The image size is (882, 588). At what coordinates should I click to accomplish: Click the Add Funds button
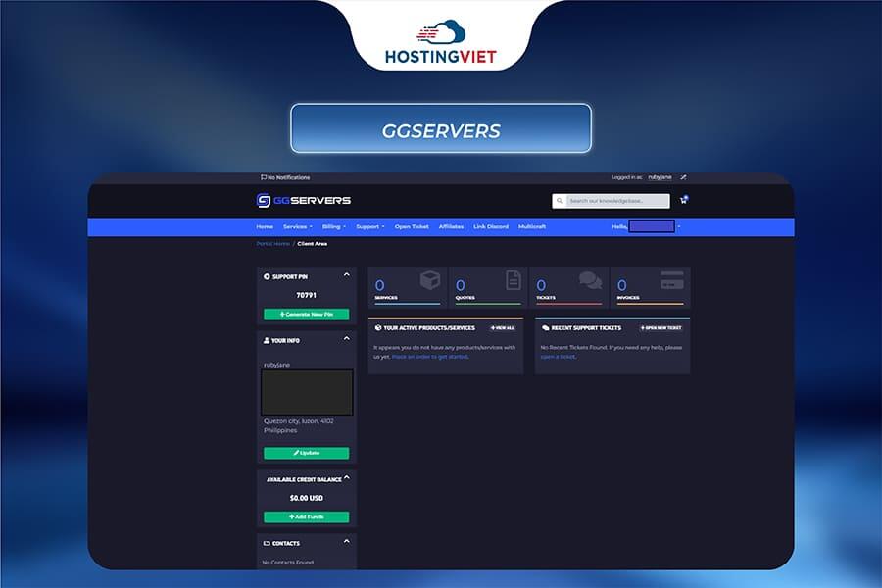point(305,515)
